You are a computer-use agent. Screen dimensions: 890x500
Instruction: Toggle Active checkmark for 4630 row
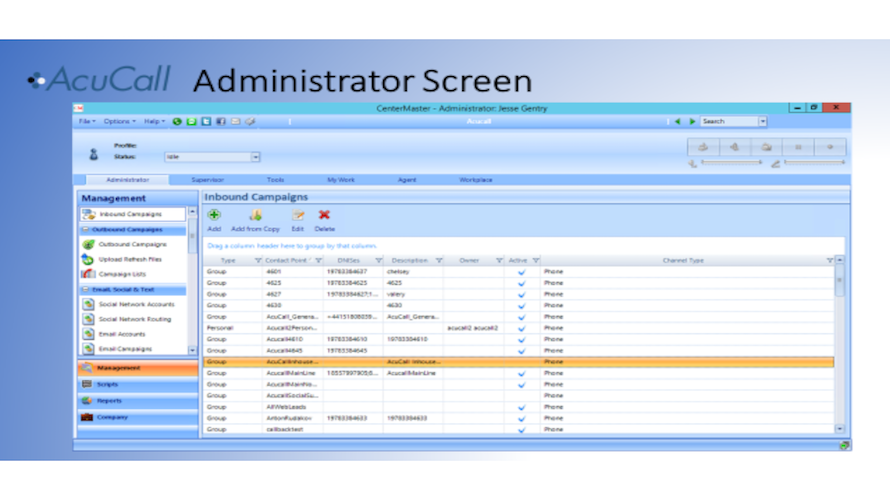(522, 306)
